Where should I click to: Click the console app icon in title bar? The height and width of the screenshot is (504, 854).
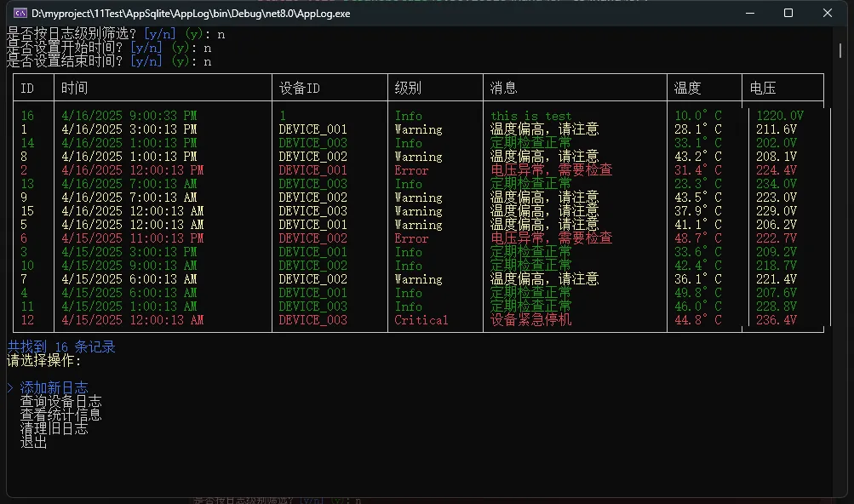coord(20,14)
